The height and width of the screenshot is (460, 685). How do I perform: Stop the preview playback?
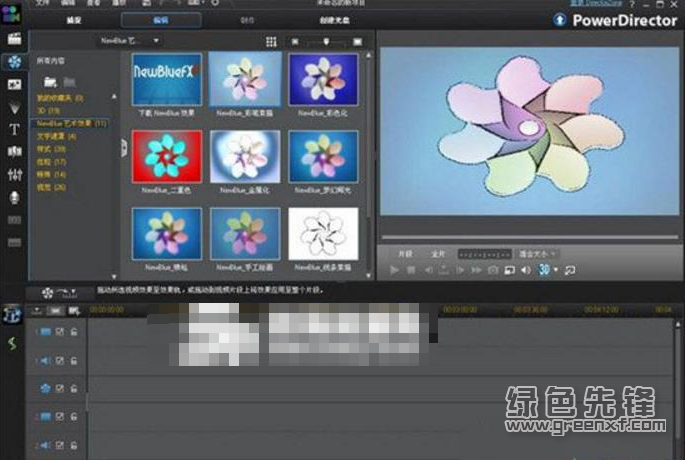click(411, 270)
